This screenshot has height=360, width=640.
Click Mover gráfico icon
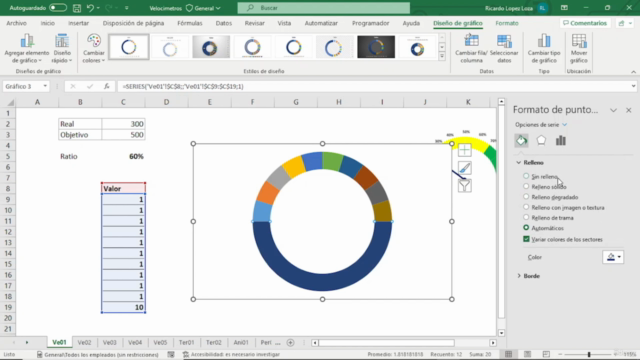579,41
